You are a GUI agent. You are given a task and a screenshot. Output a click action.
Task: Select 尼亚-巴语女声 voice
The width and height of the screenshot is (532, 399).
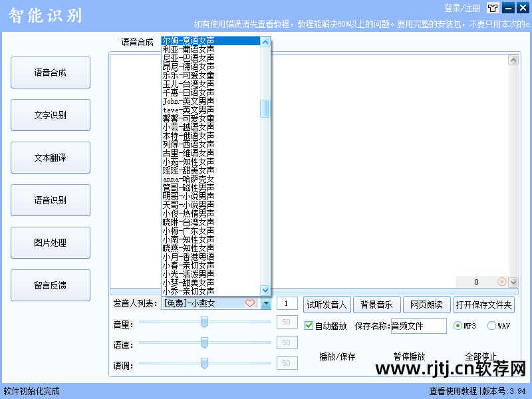pos(211,59)
